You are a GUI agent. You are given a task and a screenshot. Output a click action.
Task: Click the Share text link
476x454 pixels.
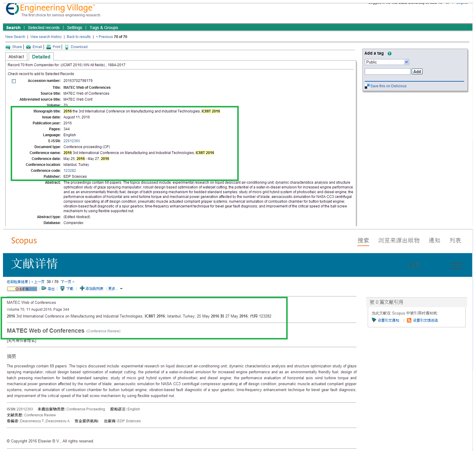pos(17,47)
